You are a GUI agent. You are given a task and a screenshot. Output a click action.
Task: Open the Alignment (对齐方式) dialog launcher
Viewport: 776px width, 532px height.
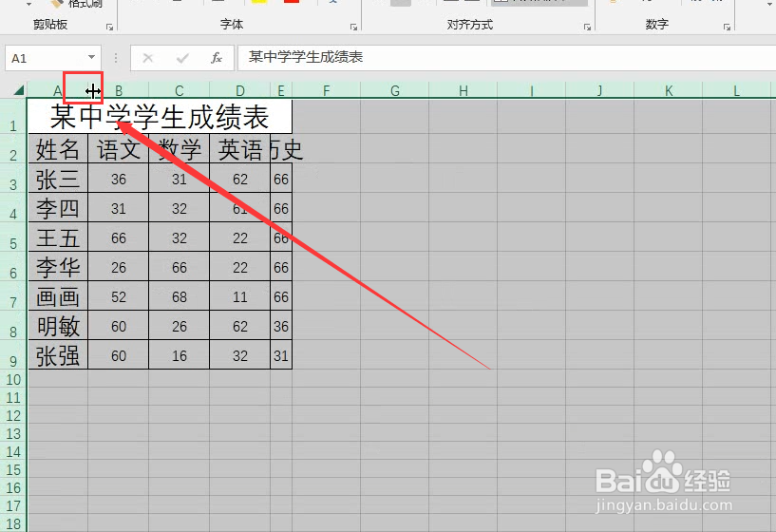point(587,28)
